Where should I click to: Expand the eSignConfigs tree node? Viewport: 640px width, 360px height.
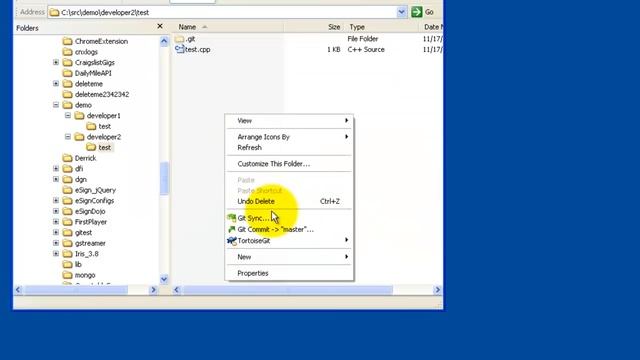click(56, 200)
